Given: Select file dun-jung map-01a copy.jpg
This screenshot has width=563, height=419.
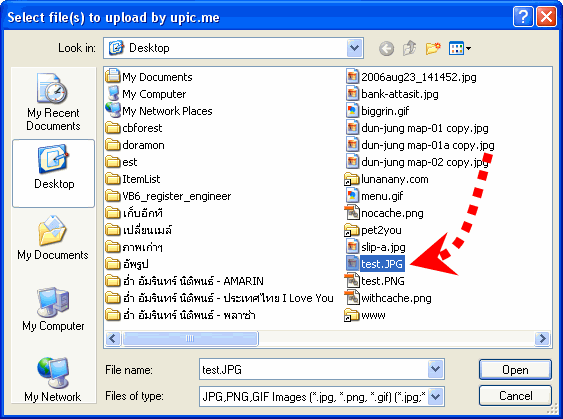Looking at the screenshot, I should tap(420, 145).
